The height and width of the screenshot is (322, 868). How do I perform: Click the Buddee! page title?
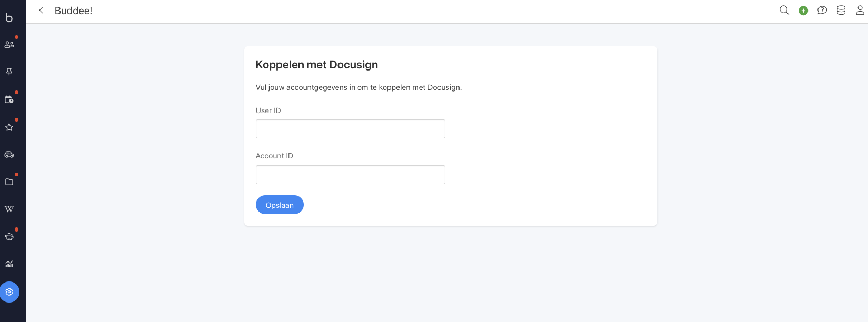coord(73,11)
